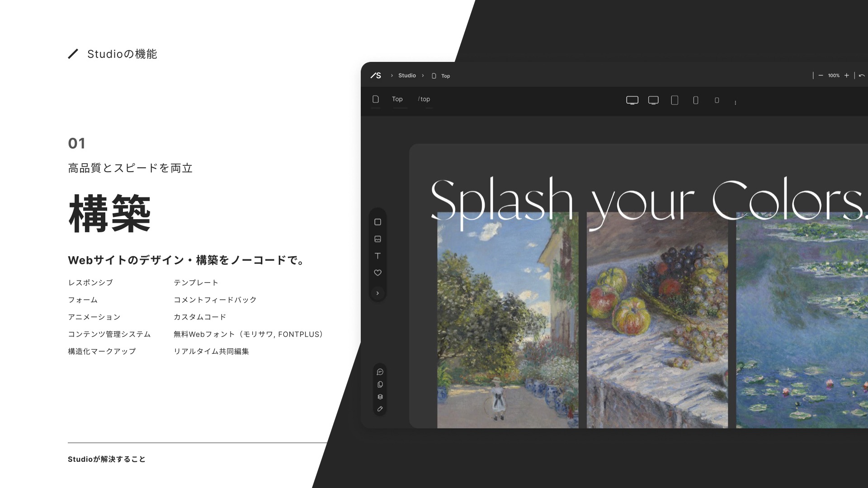Select the Box tool in the editor toolbar
Viewport: 868px width, 488px height.
click(x=378, y=222)
